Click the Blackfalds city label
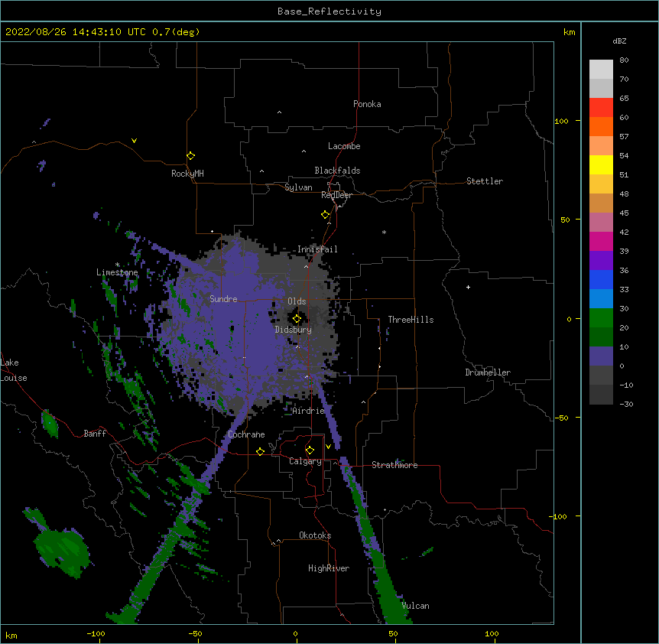Viewport: 659px width, 644px height. tap(337, 171)
